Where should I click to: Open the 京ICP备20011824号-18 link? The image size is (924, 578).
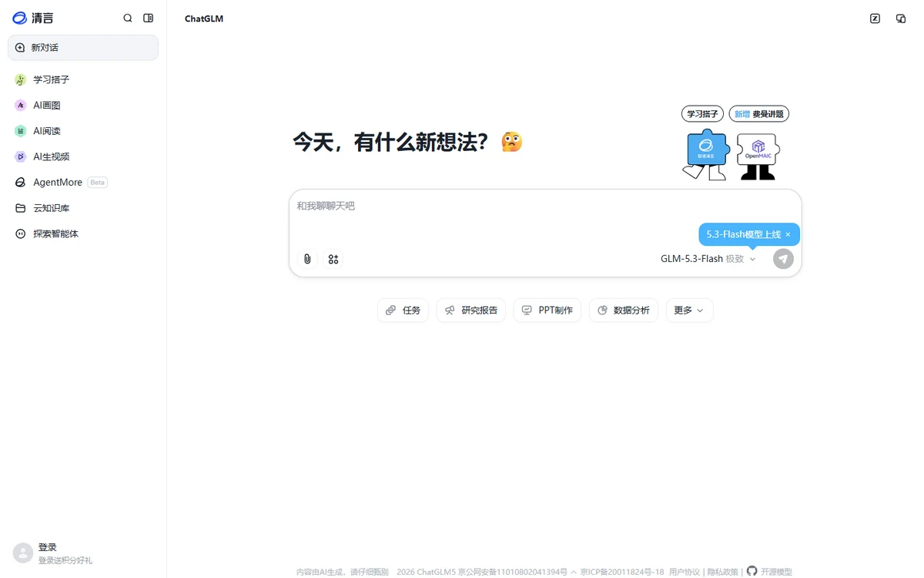[x=622, y=572]
